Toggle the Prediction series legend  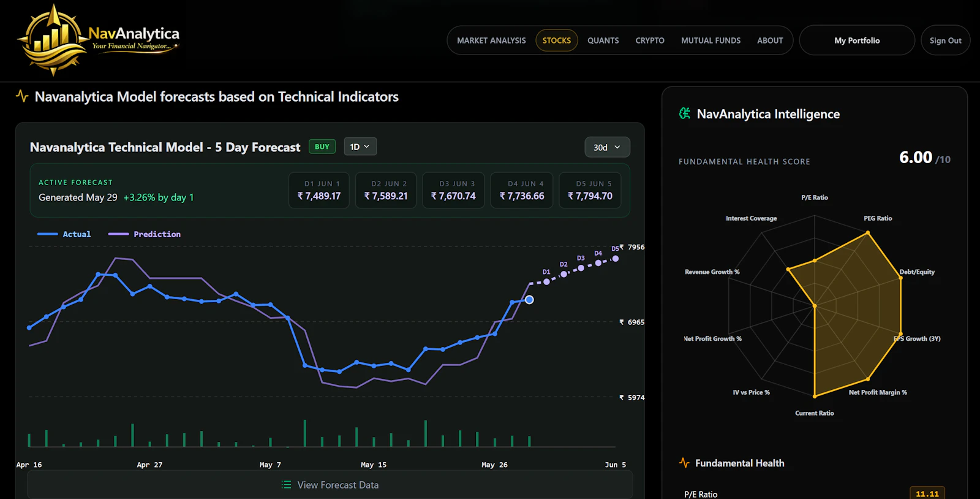pos(145,234)
